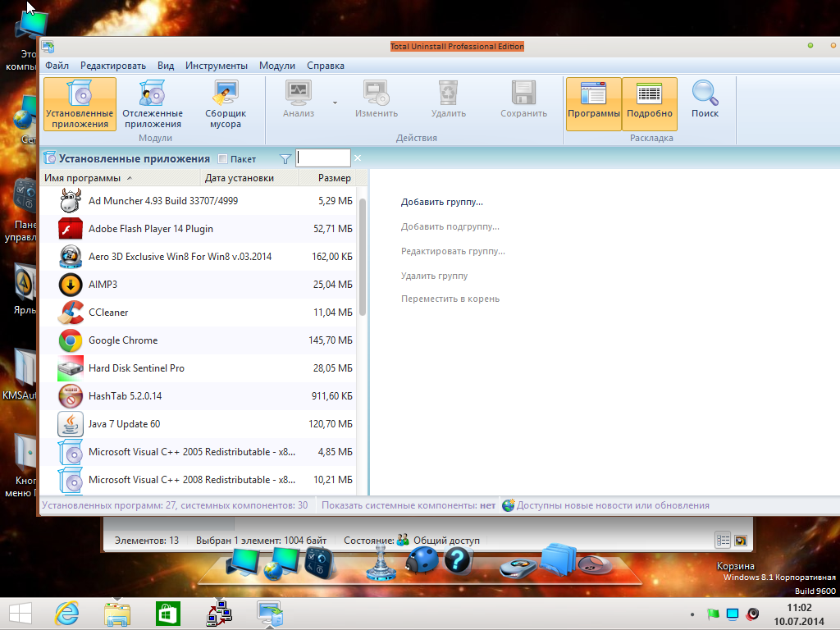The height and width of the screenshot is (630, 840).
Task: Click Добавить группу... option
Action: (x=442, y=202)
